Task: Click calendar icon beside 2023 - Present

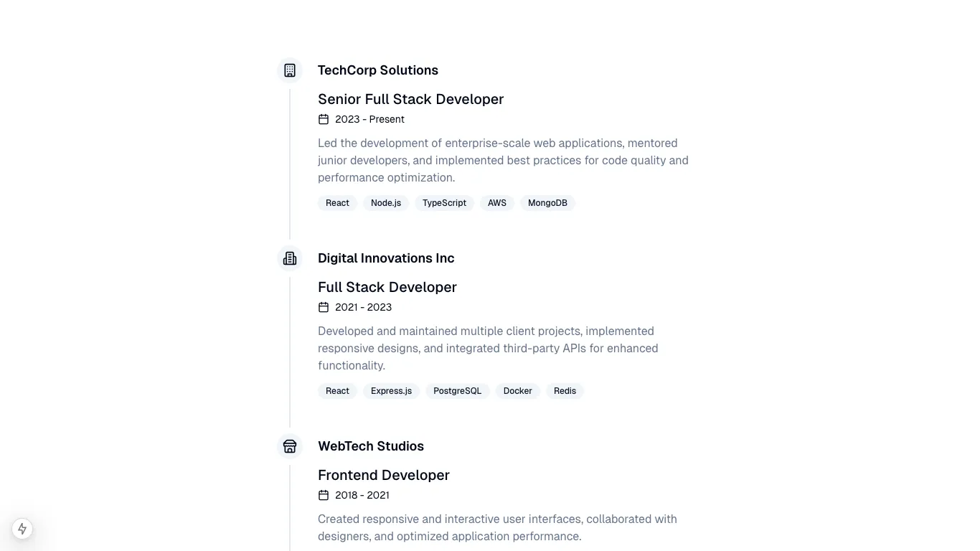Action: point(324,119)
